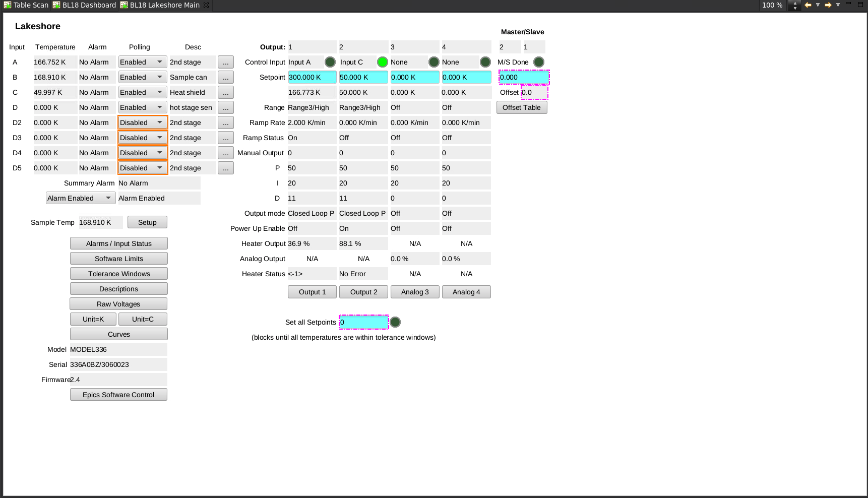Open the Alarms / Input Status screen
Screen dimensions: 868x498
click(x=118, y=243)
